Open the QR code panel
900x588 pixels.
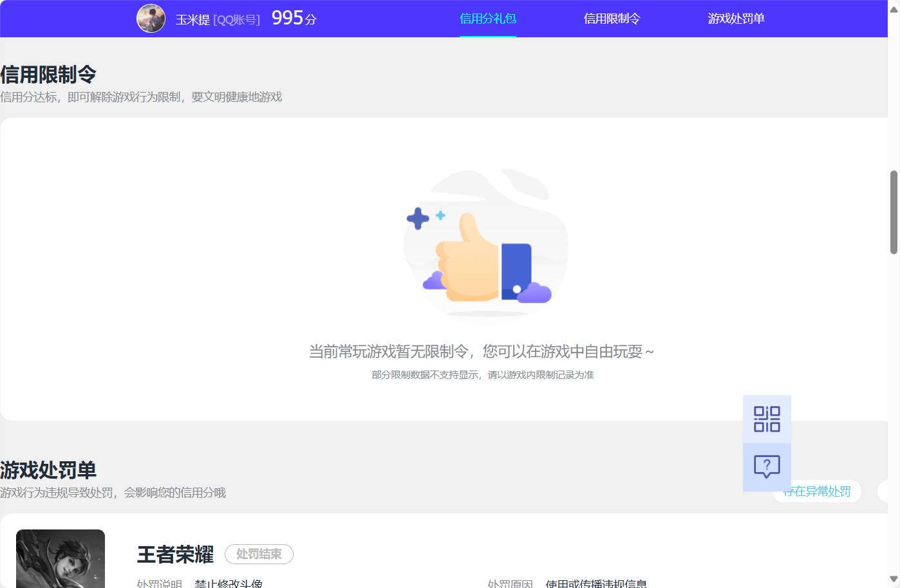[767, 418]
